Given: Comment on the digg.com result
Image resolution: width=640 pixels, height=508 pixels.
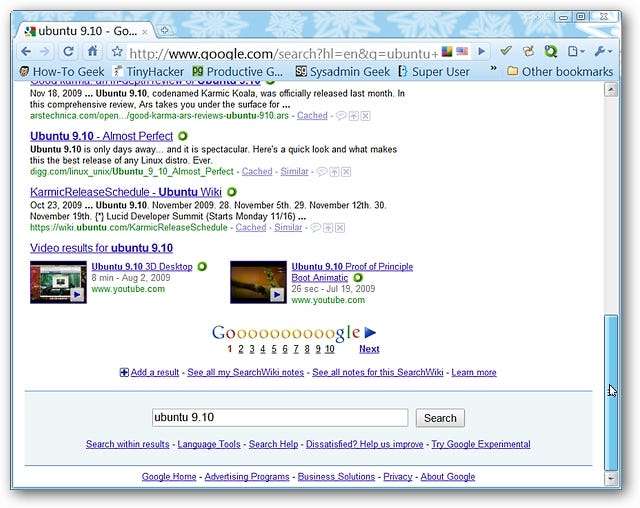Looking at the screenshot, I should click(321, 172).
